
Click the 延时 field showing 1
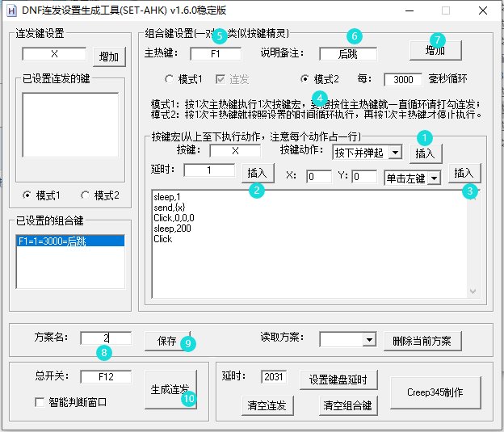pyautogui.click(x=209, y=170)
